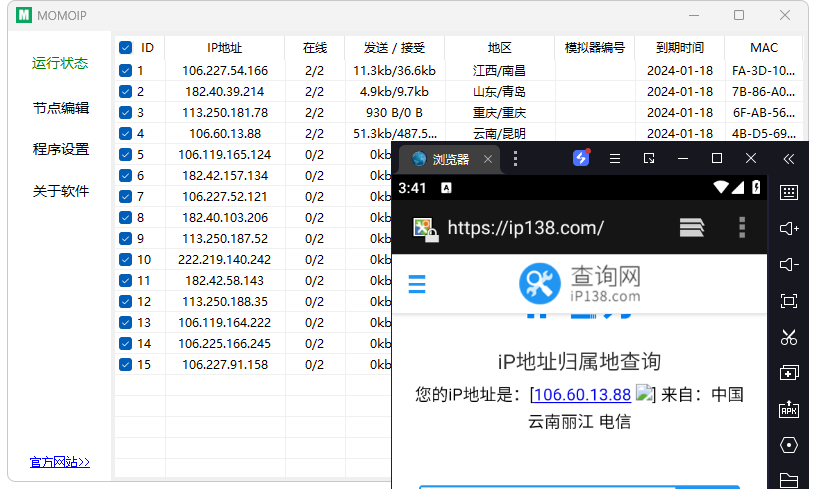Screen dimensions: 816x489
Task: Open emulator hamburger menu in title bar
Action: click(x=615, y=159)
